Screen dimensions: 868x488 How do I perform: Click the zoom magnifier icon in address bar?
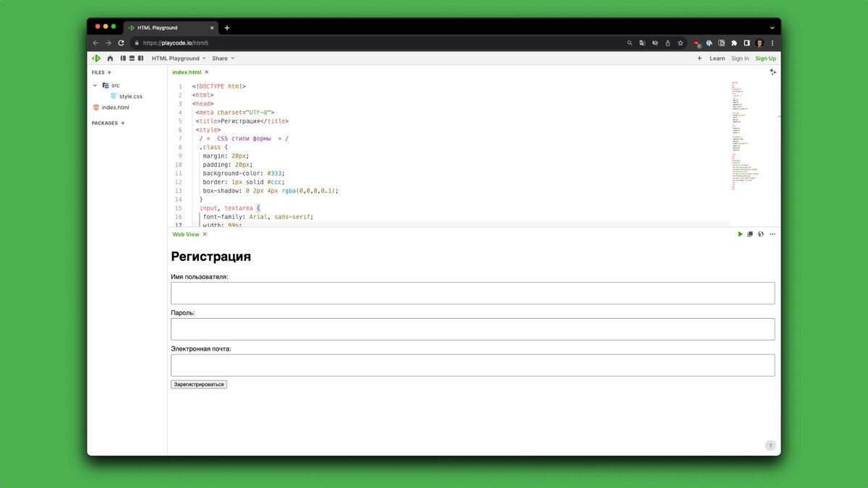629,43
